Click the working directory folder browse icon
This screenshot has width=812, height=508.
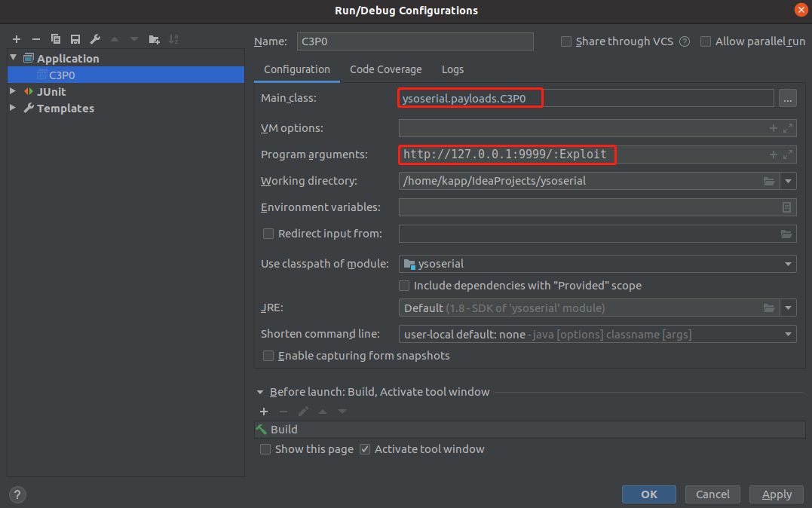point(769,181)
